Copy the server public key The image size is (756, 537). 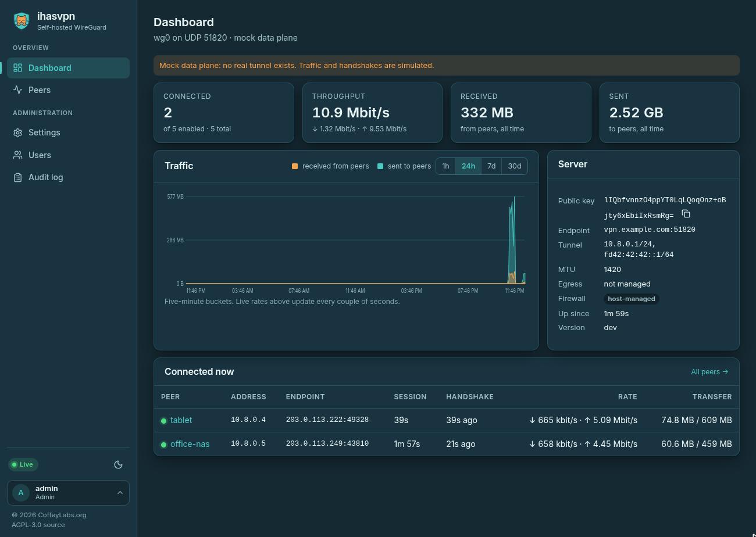(686, 214)
